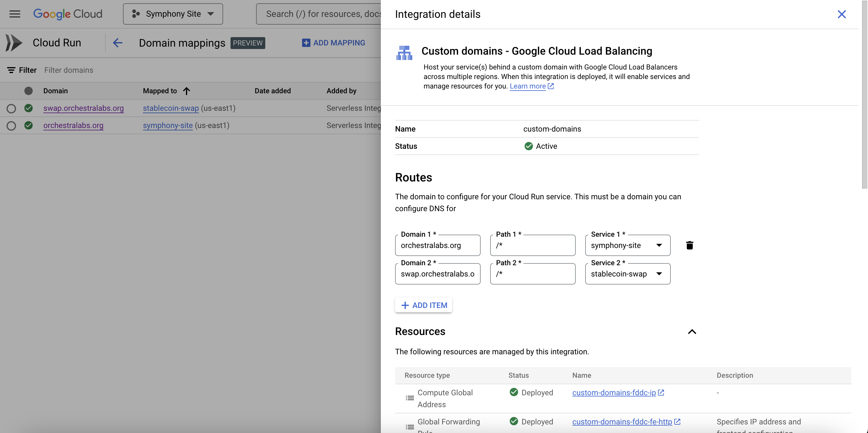The image size is (868, 433).
Task: Click the Domain column header
Action: pos(56,91)
